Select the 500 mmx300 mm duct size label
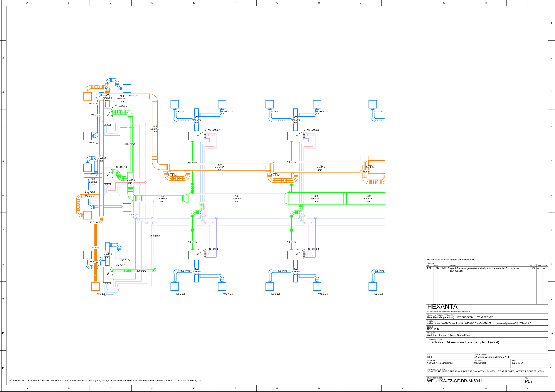 click(x=219, y=167)
